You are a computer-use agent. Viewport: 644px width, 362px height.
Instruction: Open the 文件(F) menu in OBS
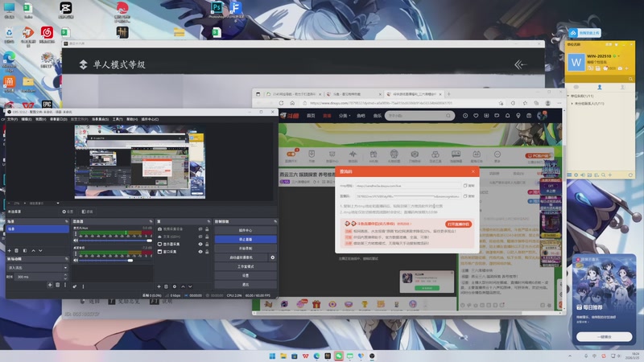[x=12, y=119]
